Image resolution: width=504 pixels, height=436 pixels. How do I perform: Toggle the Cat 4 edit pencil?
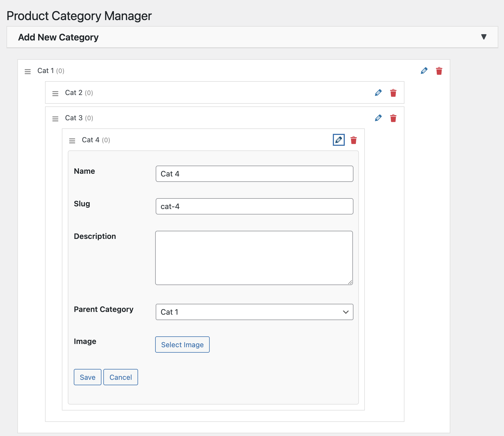[339, 140]
